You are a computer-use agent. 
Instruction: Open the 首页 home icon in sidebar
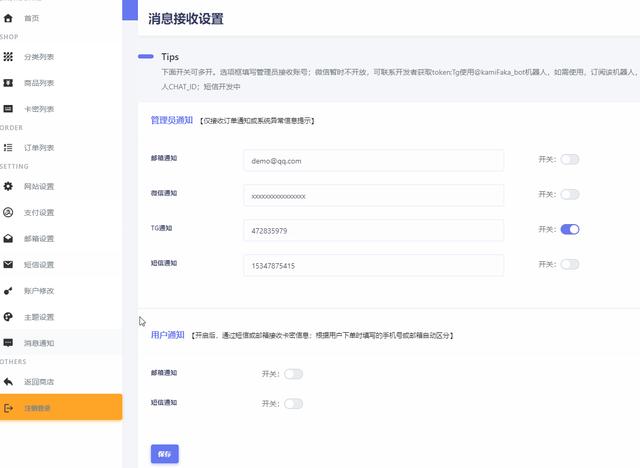[x=8, y=18]
